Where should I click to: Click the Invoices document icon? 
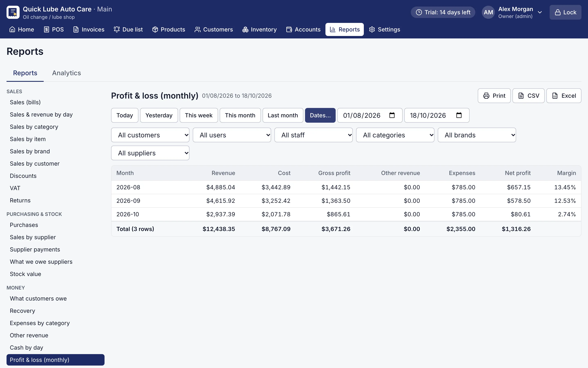76,29
